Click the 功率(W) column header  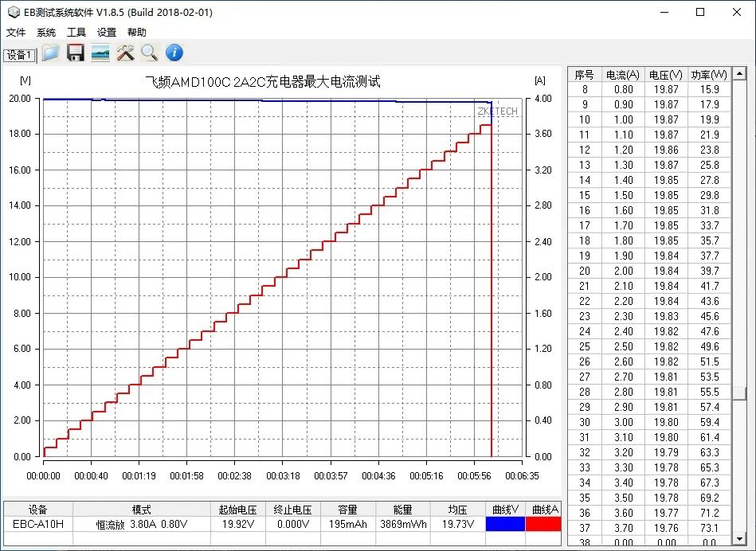click(x=709, y=75)
